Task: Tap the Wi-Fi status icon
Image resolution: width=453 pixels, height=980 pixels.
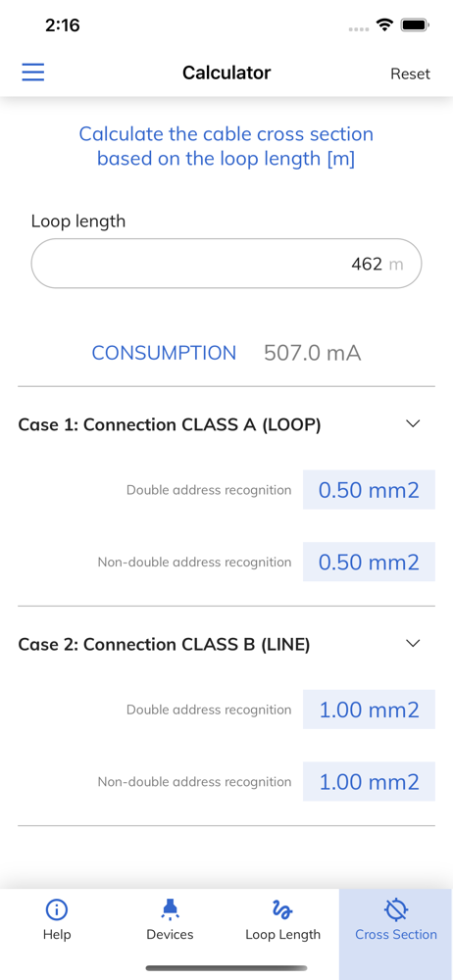Action: pos(383,25)
